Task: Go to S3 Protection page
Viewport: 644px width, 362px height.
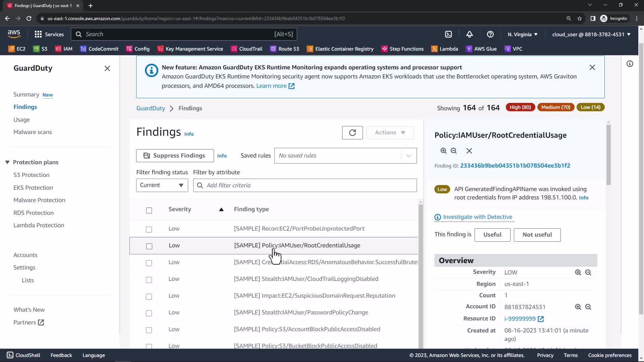Action: (31, 175)
